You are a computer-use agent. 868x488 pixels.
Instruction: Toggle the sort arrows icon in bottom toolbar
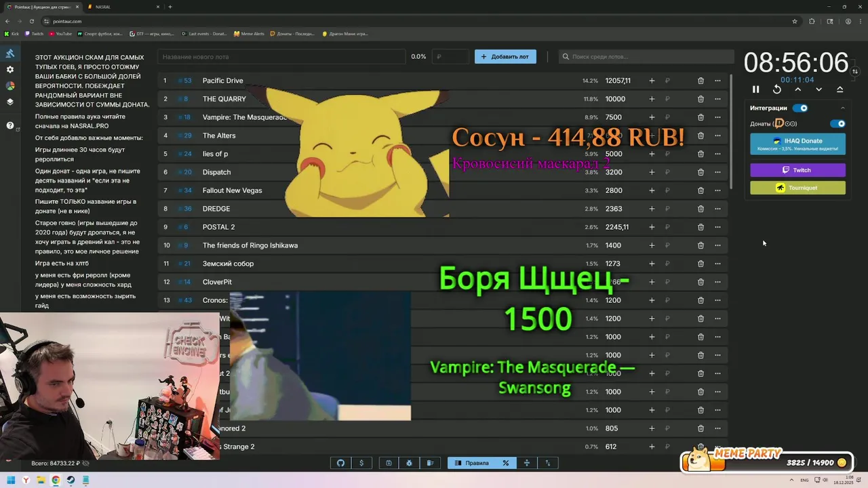(548, 463)
